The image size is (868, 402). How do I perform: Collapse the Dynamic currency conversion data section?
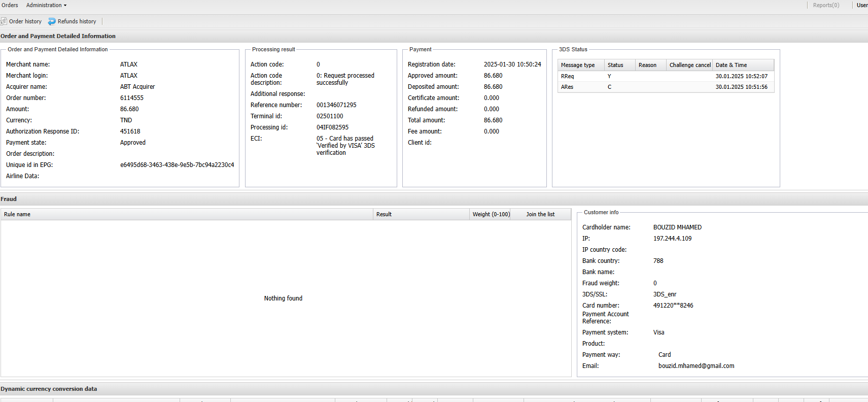(49, 389)
